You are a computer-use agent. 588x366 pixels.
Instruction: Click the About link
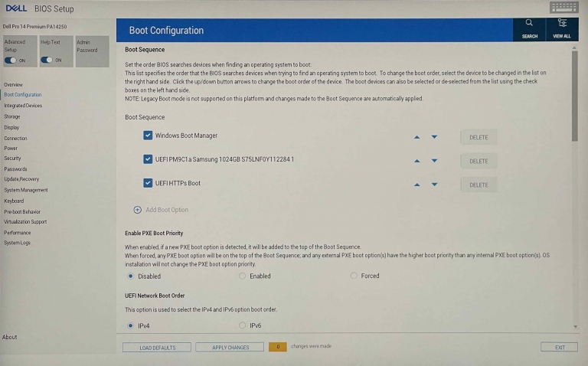[9, 337]
